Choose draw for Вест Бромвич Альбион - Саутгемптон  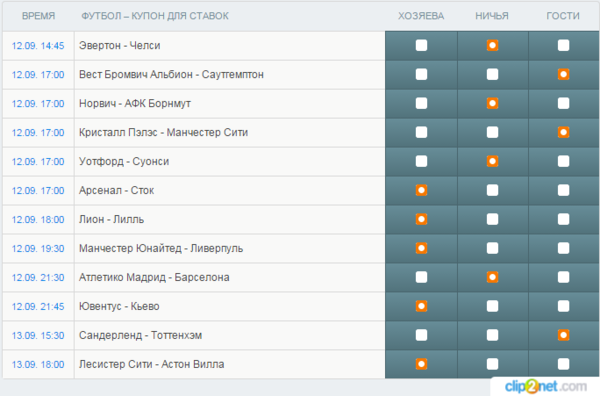pos(492,74)
